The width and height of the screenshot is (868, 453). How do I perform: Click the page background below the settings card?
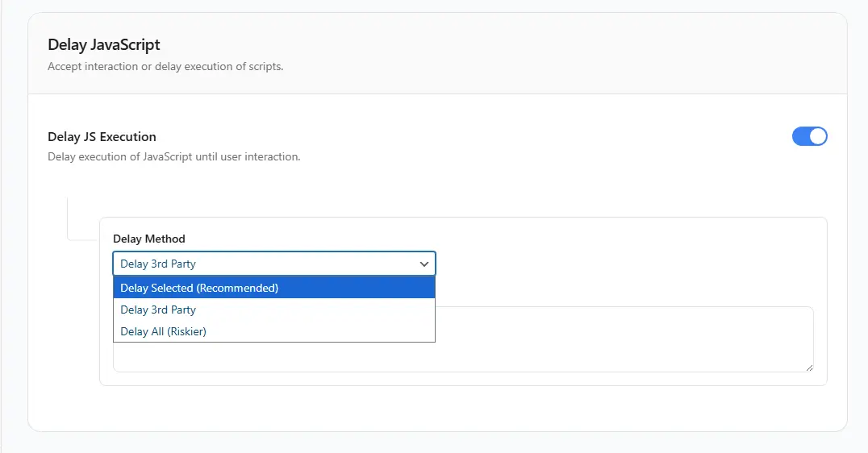436,443
